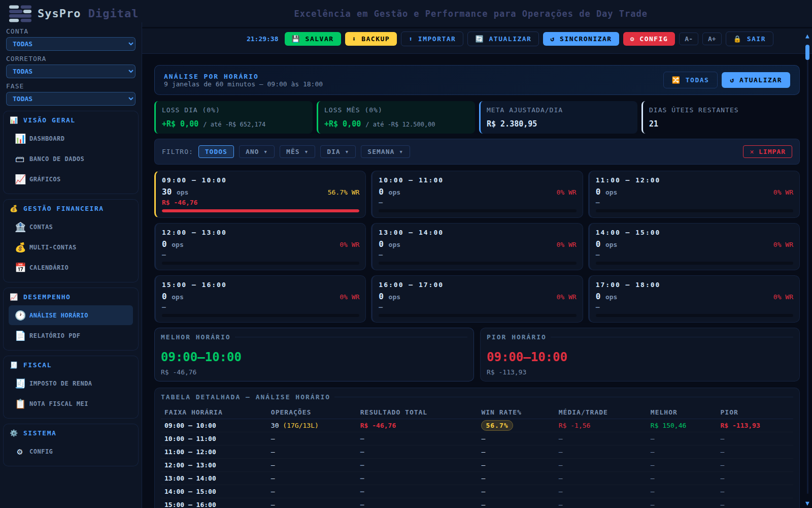812x508 pixels.
Task: Click the Imposto de Renda icon
Action: pos(20,384)
